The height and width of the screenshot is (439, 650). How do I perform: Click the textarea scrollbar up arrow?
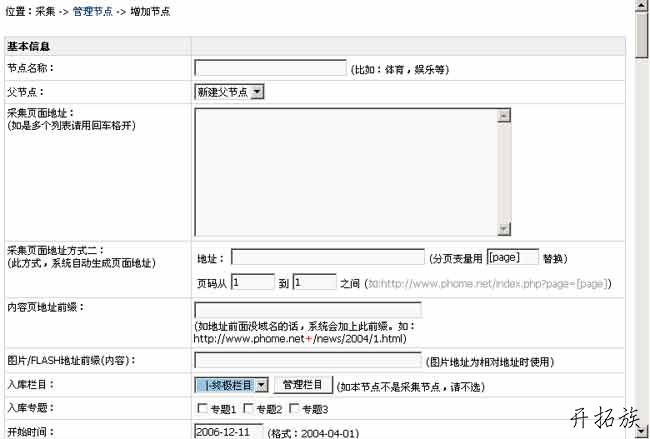click(504, 116)
